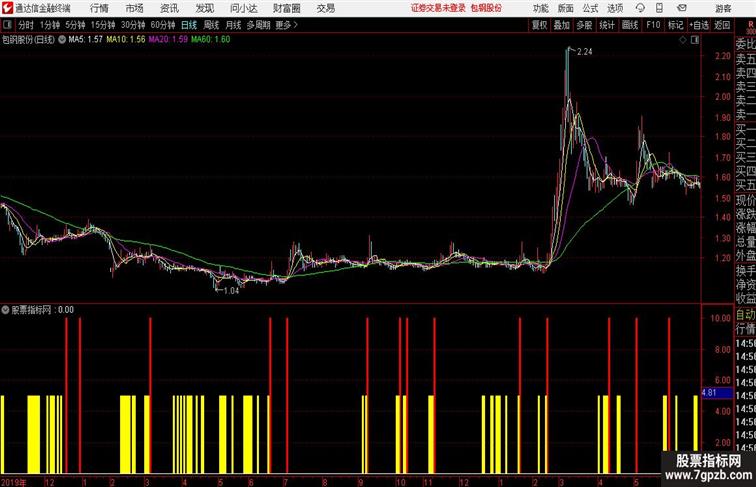Click the 股票指标网 : 0.00 indicator label
The height and width of the screenshot is (487, 756).
click(x=42, y=310)
